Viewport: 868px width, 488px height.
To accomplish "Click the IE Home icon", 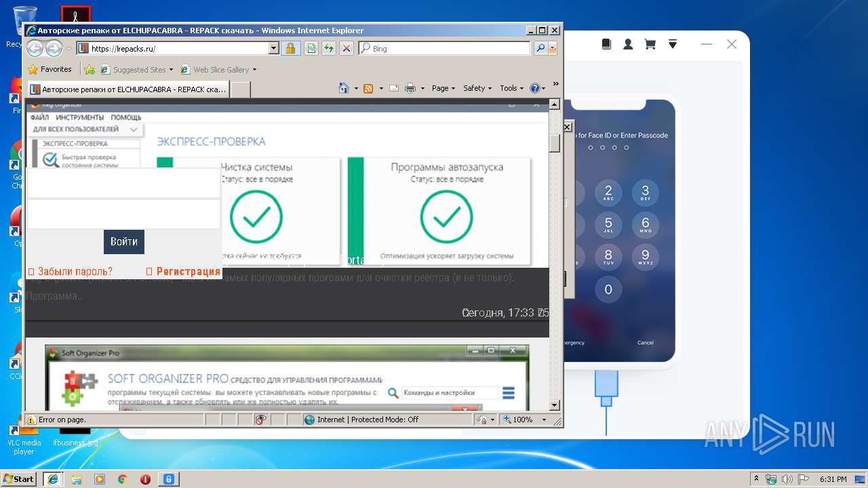I will [x=344, y=88].
